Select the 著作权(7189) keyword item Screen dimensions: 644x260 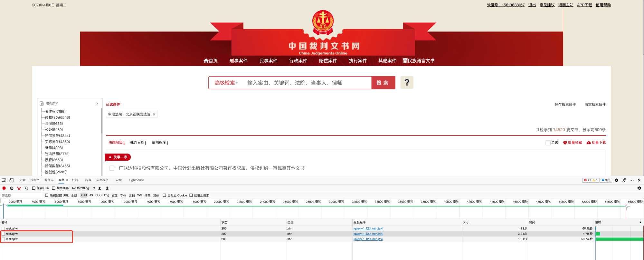coord(55,112)
